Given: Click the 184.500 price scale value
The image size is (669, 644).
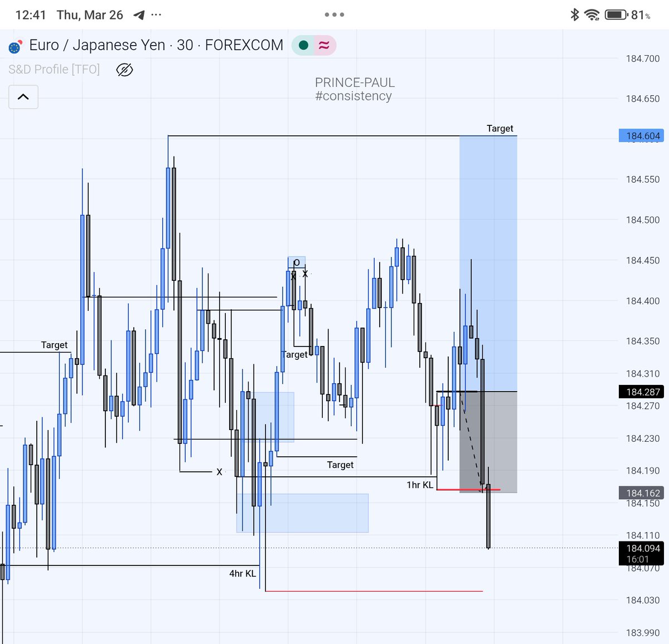Looking at the screenshot, I should (x=642, y=220).
